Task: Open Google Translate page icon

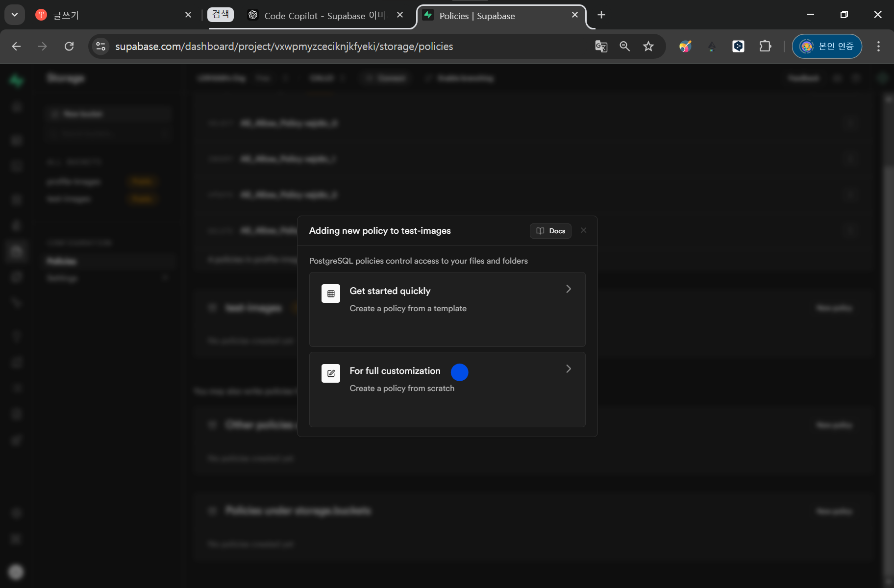Action: (x=601, y=46)
